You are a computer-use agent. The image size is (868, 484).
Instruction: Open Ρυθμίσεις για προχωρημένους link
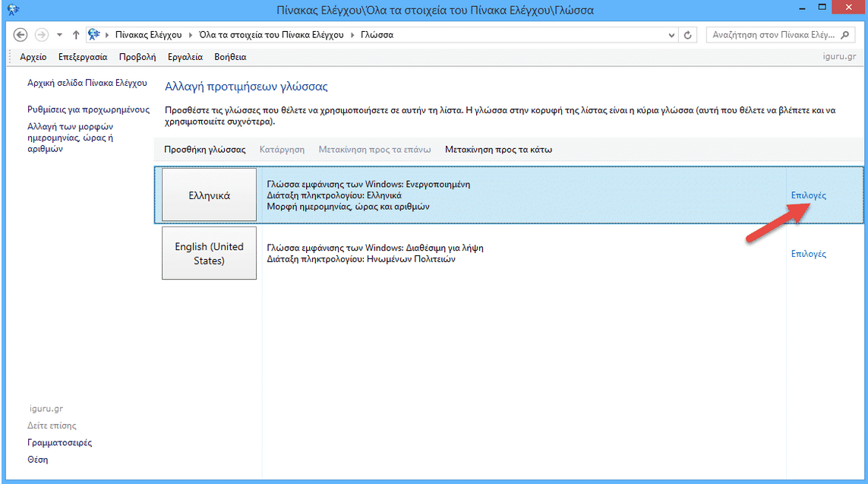point(89,109)
